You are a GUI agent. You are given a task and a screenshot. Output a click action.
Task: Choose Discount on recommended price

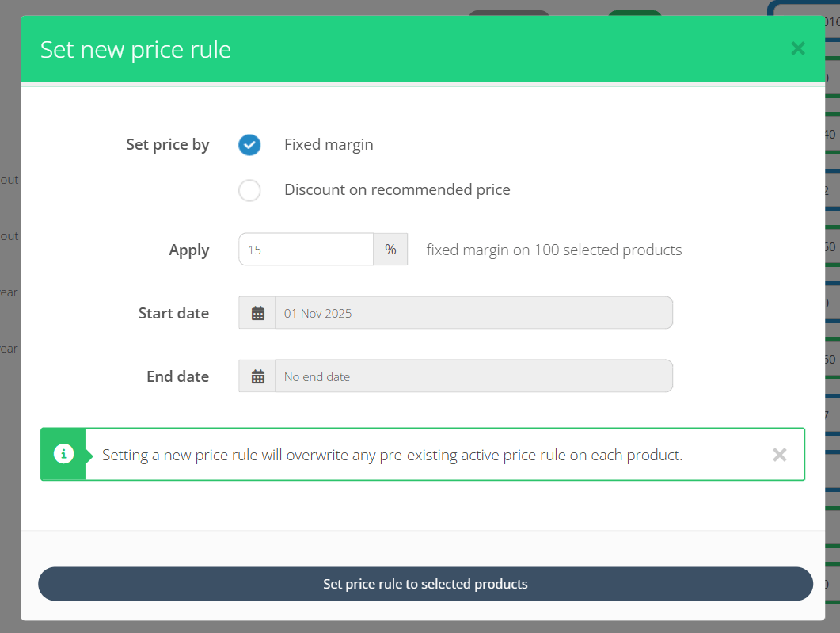pyautogui.click(x=249, y=190)
